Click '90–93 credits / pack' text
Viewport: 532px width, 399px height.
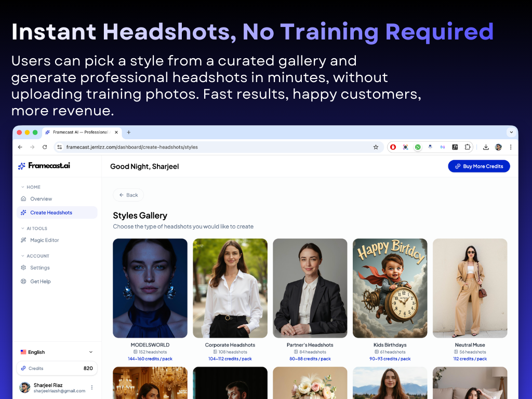click(x=390, y=358)
